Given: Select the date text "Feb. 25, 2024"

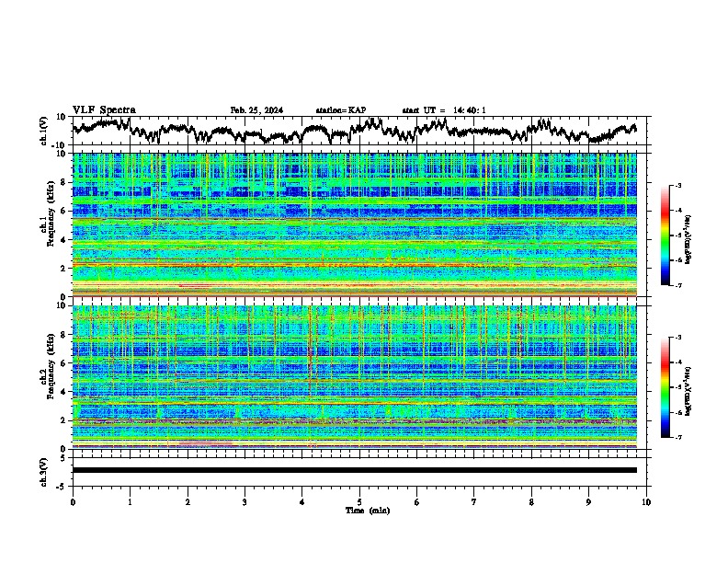Looking at the screenshot, I should (256, 110).
